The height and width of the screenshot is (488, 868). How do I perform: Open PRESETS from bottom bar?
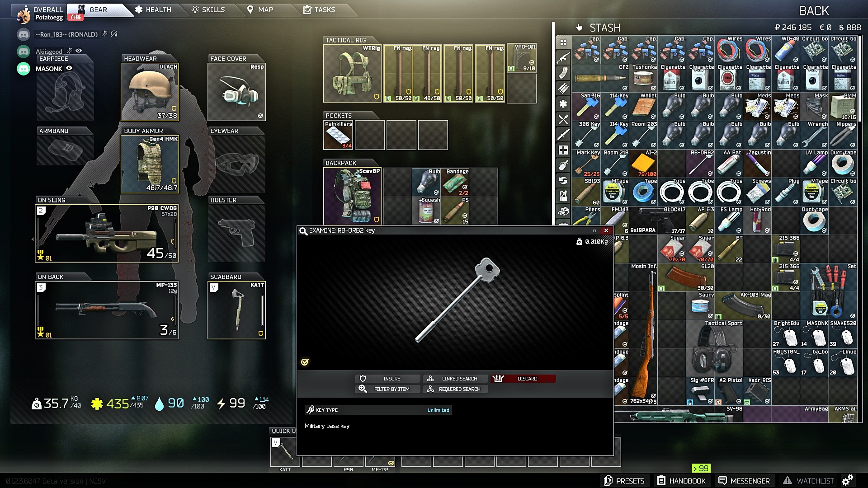[x=624, y=481]
